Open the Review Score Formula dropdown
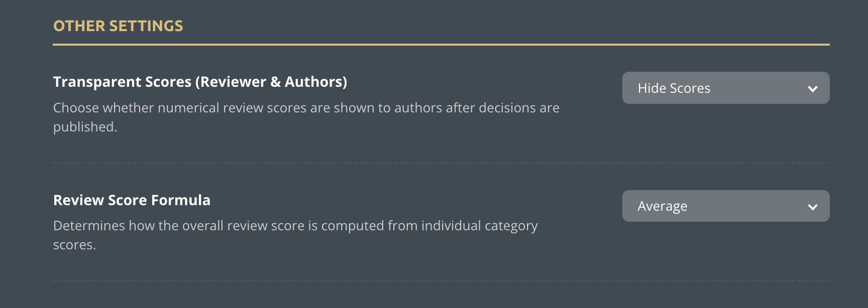 click(725, 206)
